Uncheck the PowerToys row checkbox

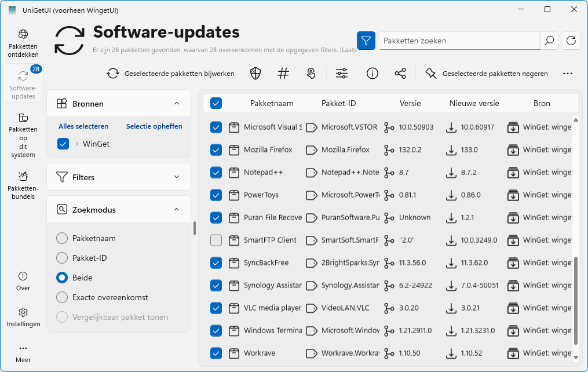tap(216, 195)
